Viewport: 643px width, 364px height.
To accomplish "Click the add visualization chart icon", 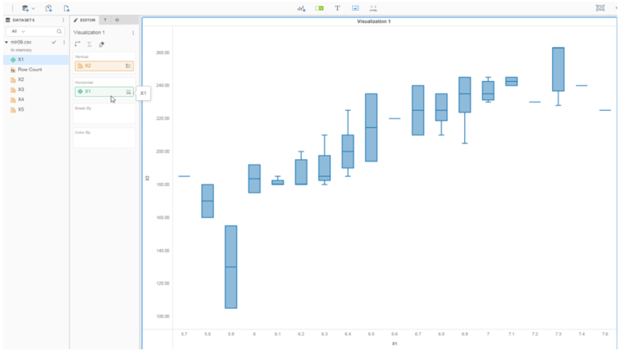I will 301,7.
